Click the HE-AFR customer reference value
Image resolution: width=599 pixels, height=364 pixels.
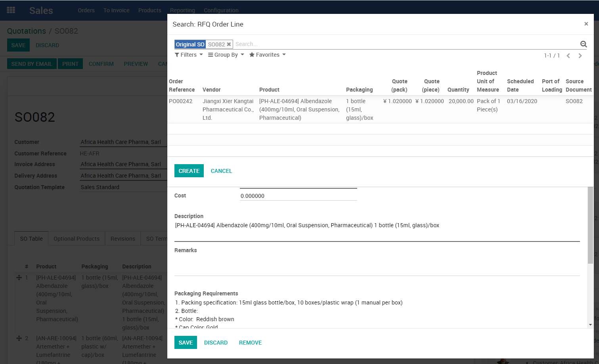tap(90, 153)
